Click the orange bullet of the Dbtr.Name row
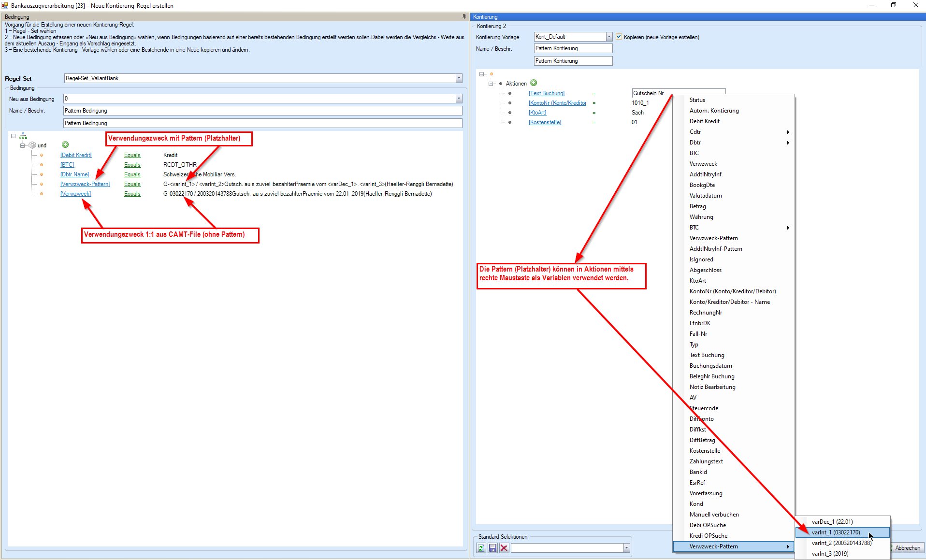 click(42, 174)
